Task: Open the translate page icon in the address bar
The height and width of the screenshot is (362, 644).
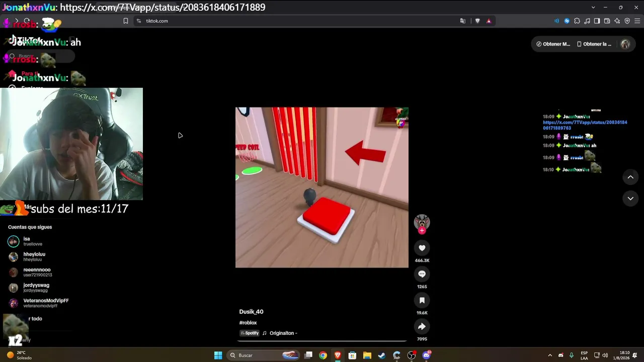Action: pos(463,21)
